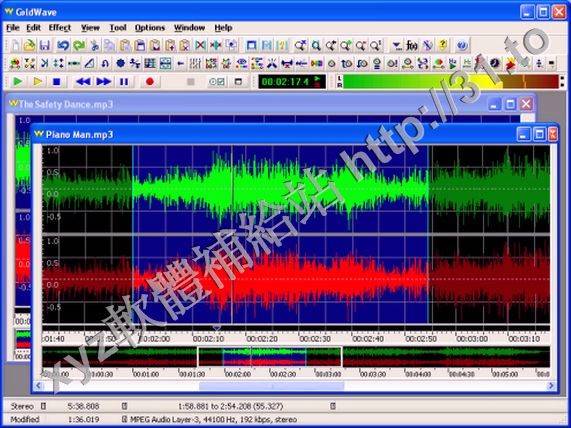Click the Fast forward double-arrow button
This screenshot has height=428, width=571.
104,82
